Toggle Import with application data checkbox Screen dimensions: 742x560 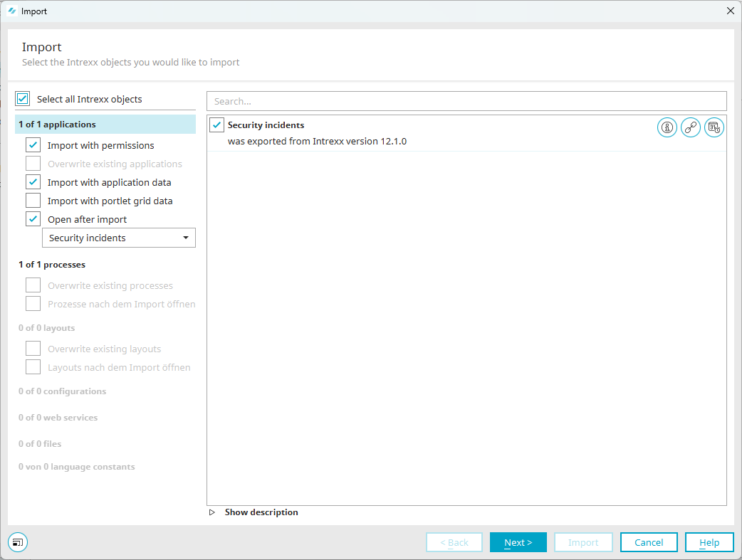(33, 182)
